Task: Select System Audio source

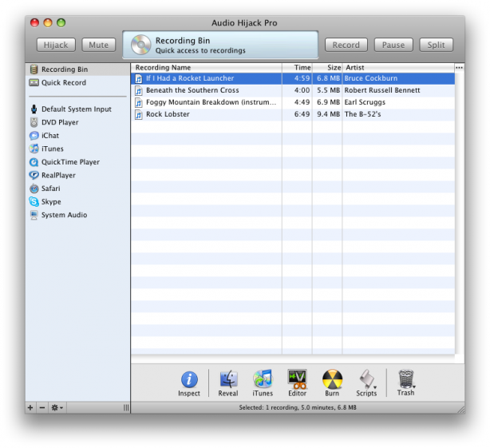Action: (x=77, y=215)
